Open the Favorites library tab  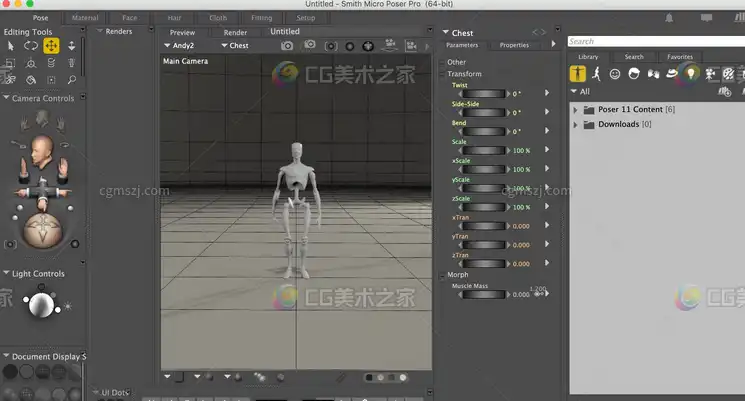(x=680, y=57)
